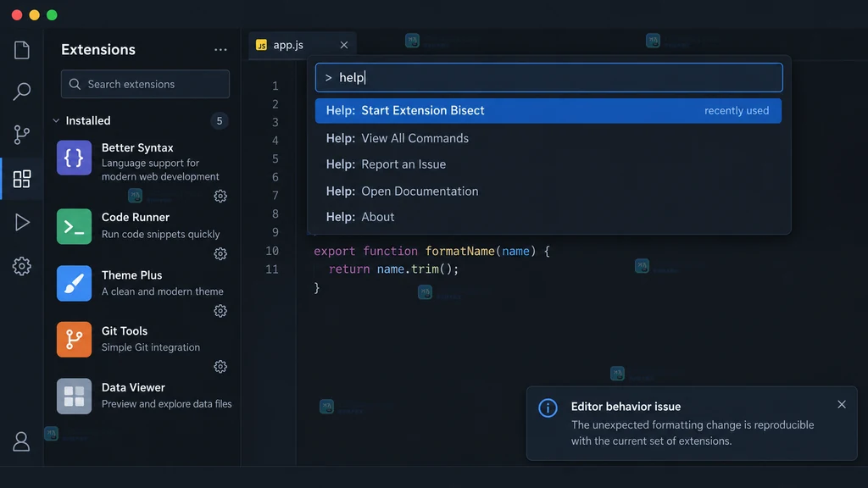The width and height of the screenshot is (868, 488).
Task: Open the Search view in activity bar
Action: 21,91
